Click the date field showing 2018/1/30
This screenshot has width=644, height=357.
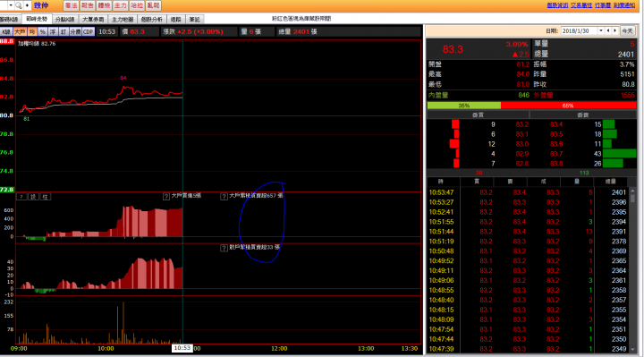click(x=579, y=30)
